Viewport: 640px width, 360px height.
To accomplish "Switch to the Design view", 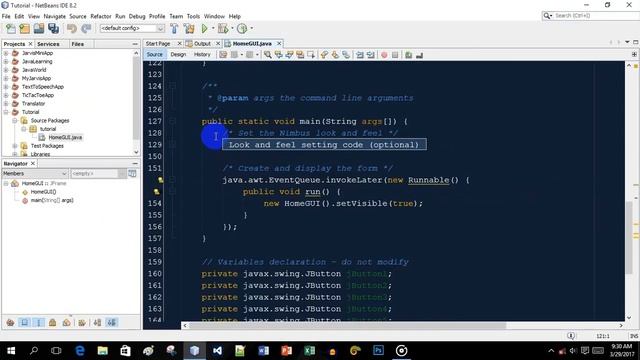I will point(178,55).
